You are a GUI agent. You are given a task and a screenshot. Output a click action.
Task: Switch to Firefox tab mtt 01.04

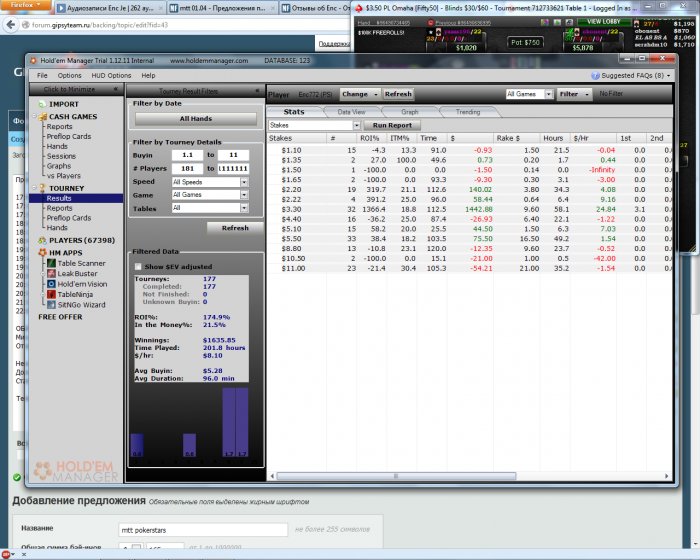pos(222,8)
